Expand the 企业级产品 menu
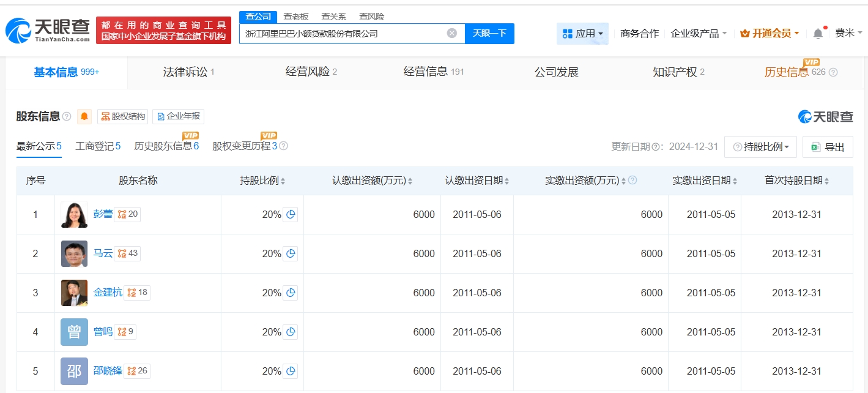 (x=699, y=34)
